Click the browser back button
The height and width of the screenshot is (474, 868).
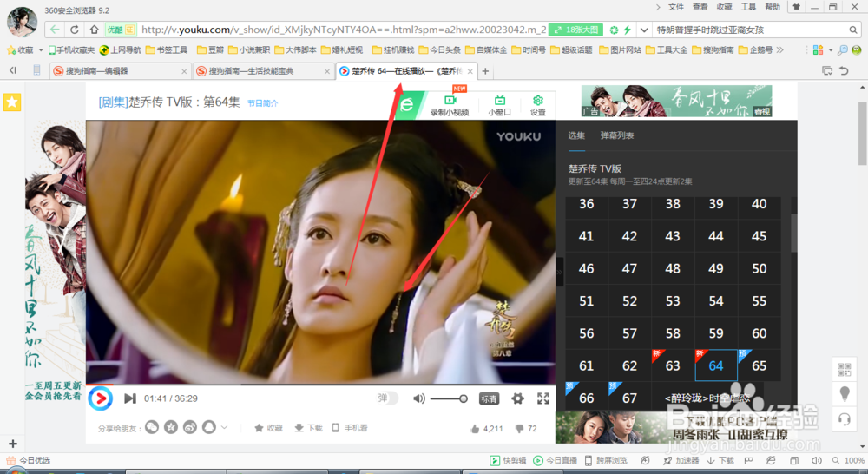pos(54,30)
